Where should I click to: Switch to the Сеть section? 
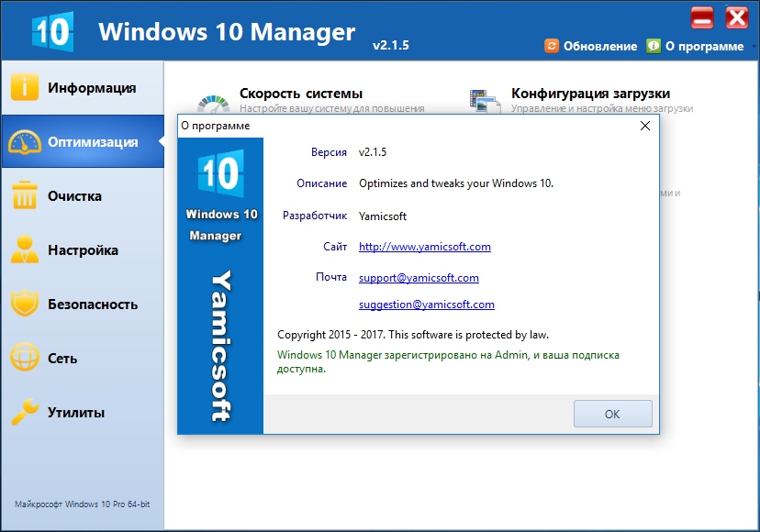pos(83,358)
